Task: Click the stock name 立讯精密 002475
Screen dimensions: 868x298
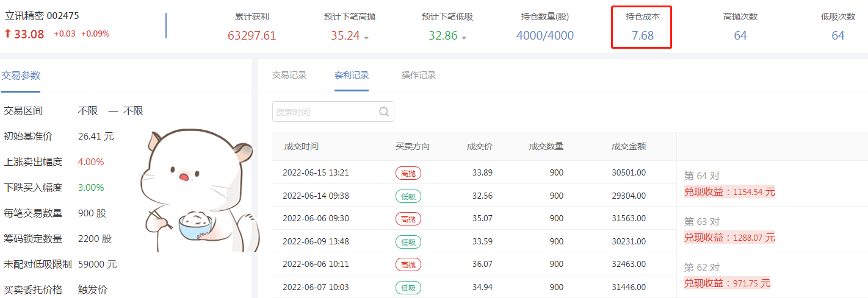Action: (42, 16)
